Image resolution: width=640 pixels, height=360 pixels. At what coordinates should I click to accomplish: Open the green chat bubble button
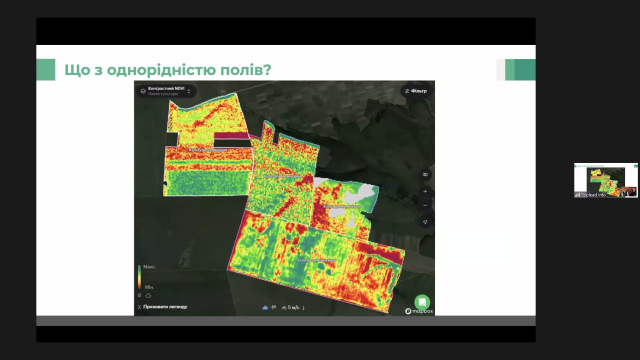[x=422, y=302]
